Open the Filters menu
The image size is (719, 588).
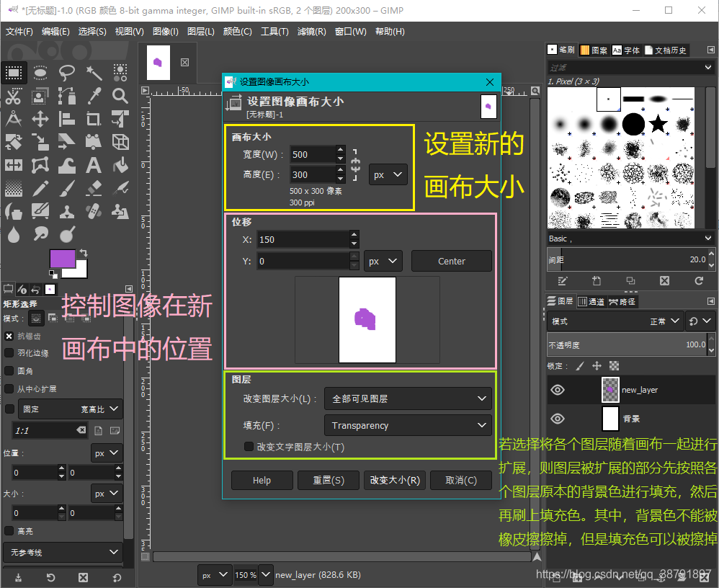311,32
